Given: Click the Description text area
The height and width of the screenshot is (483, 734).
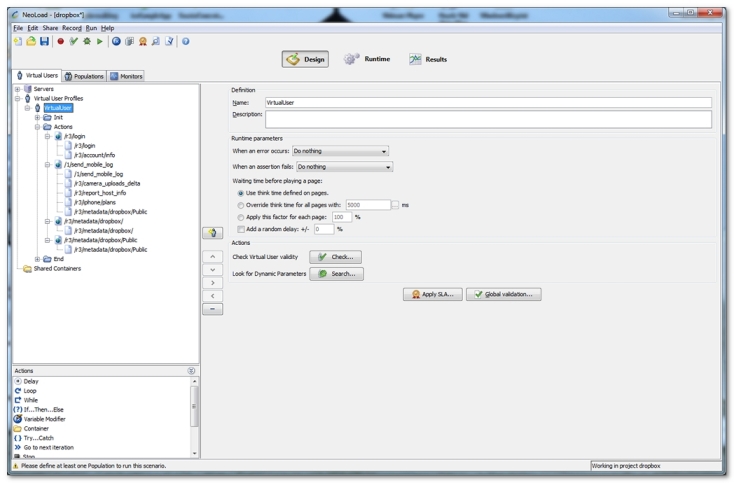Looking at the screenshot, I should [x=488, y=119].
